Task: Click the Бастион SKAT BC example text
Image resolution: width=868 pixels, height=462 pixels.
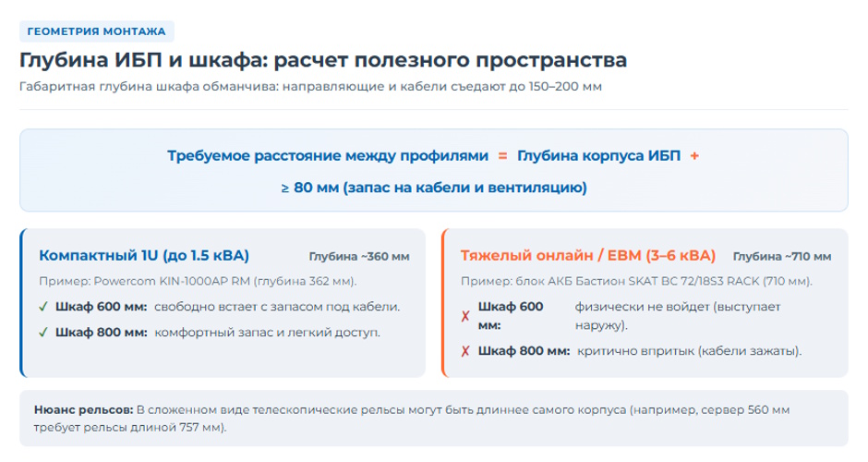Action: pos(636,282)
